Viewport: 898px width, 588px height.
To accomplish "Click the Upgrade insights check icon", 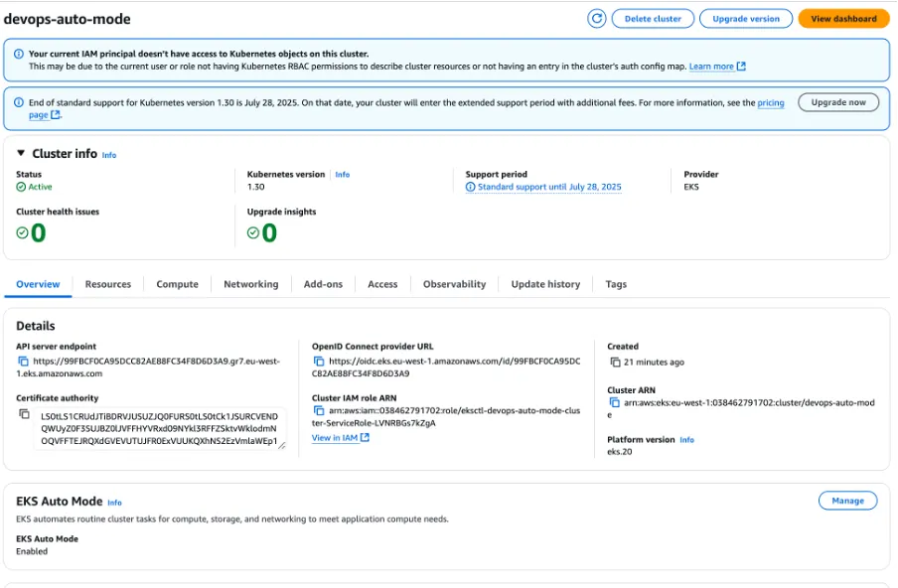I will click(x=253, y=232).
